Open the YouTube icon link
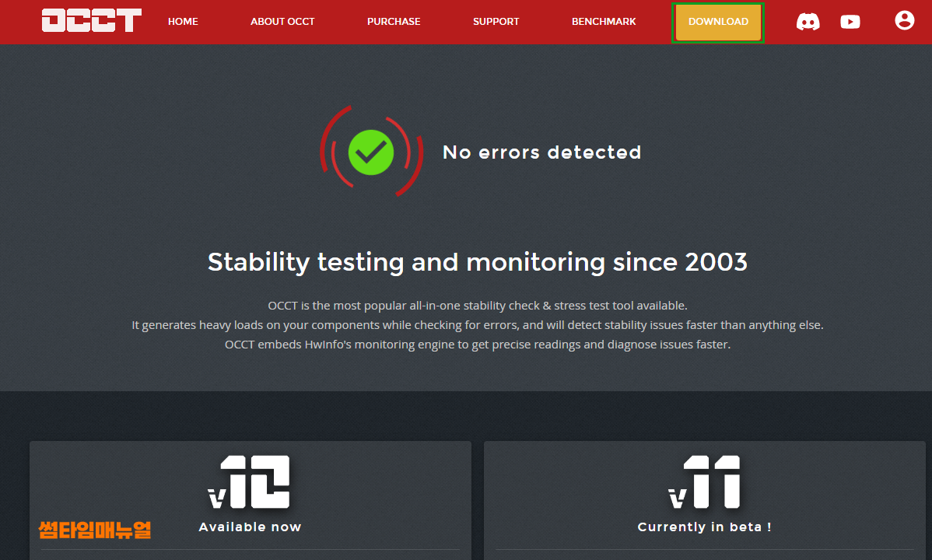 coord(850,22)
